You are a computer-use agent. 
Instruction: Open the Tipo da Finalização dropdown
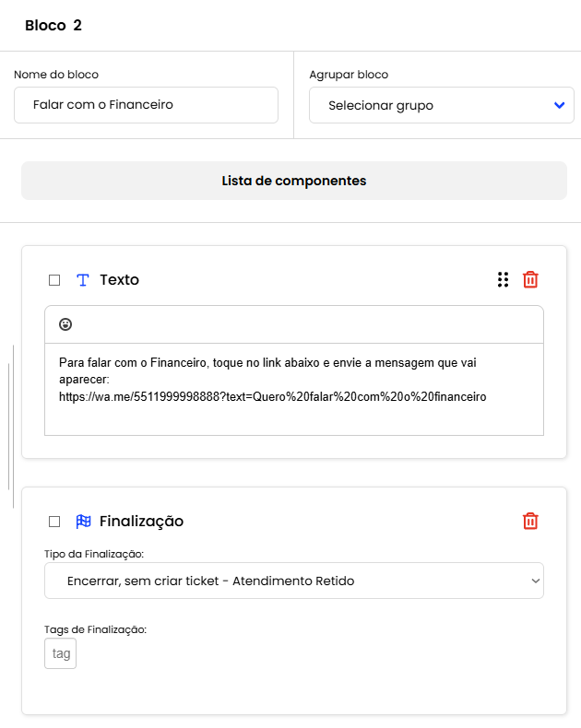coord(294,581)
